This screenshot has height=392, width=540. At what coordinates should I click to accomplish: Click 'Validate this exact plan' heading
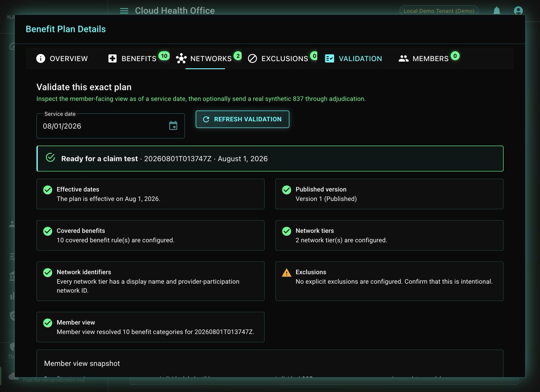coord(84,87)
